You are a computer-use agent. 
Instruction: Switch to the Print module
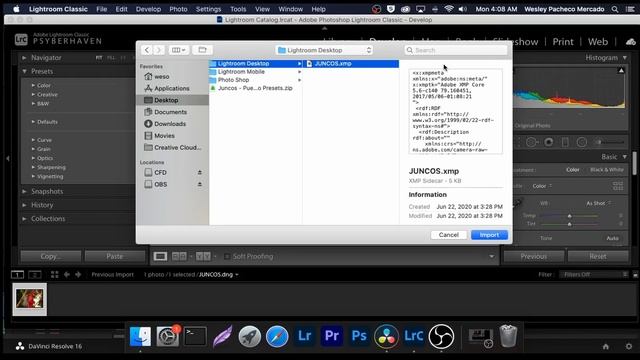click(x=562, y=42)
